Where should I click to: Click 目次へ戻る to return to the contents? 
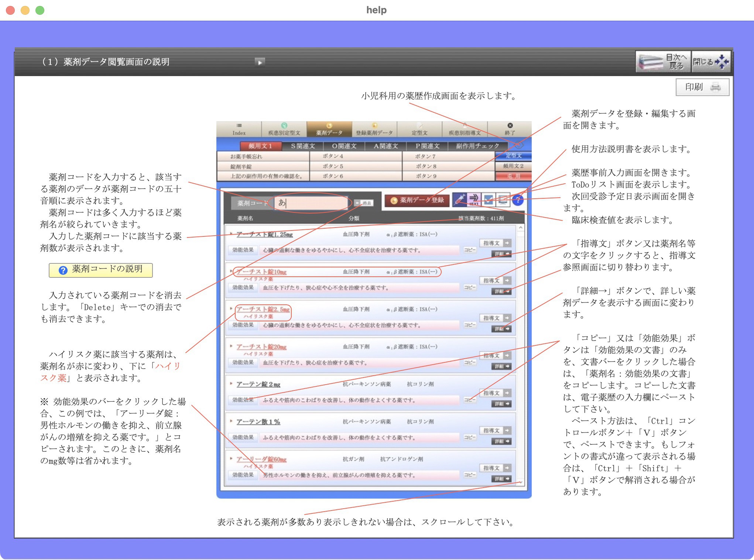tap(663, 62)
